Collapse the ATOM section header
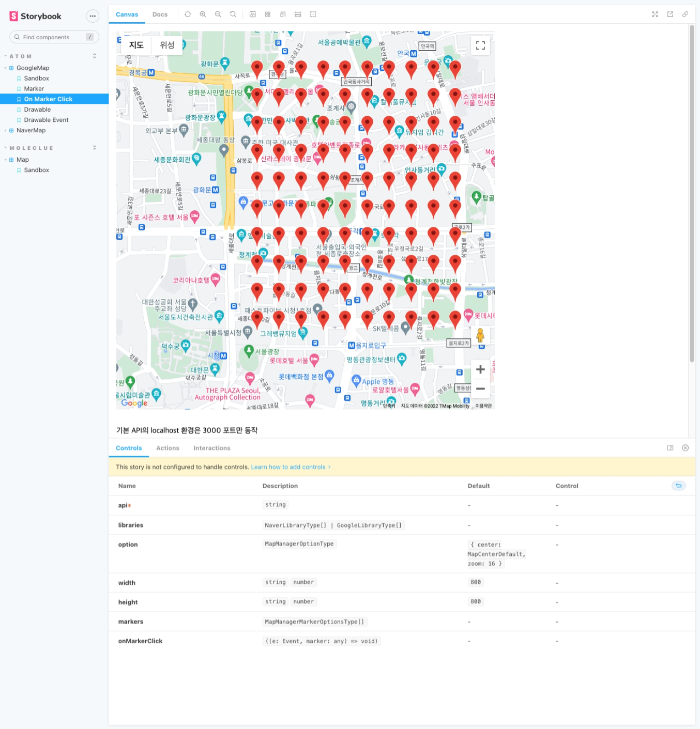Viewport: 700px width, 729px height. coord(20,56)
